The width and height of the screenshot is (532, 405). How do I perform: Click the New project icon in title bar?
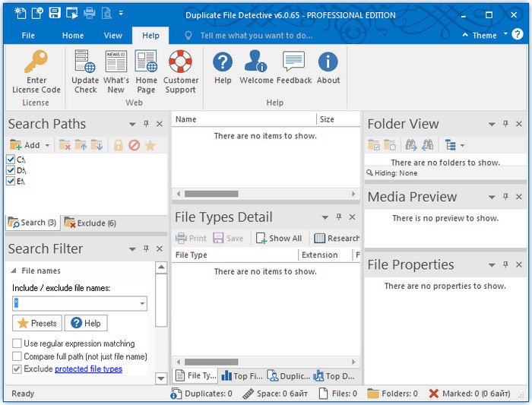(x=20, y=13)
